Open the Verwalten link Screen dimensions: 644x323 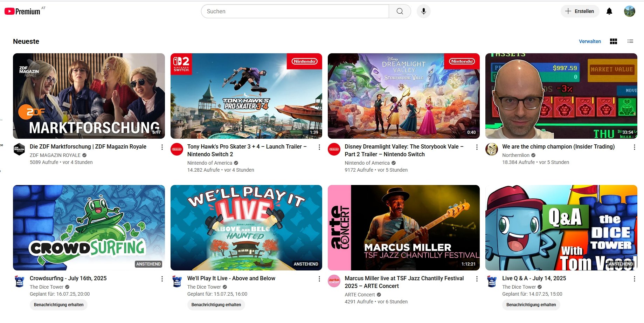590,41
